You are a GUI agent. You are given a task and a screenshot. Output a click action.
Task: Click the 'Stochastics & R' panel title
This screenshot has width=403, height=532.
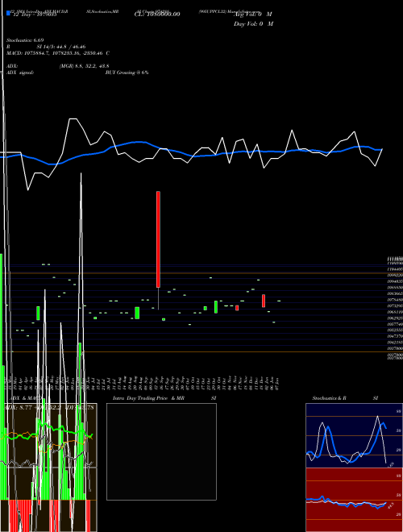coord(329,398)
